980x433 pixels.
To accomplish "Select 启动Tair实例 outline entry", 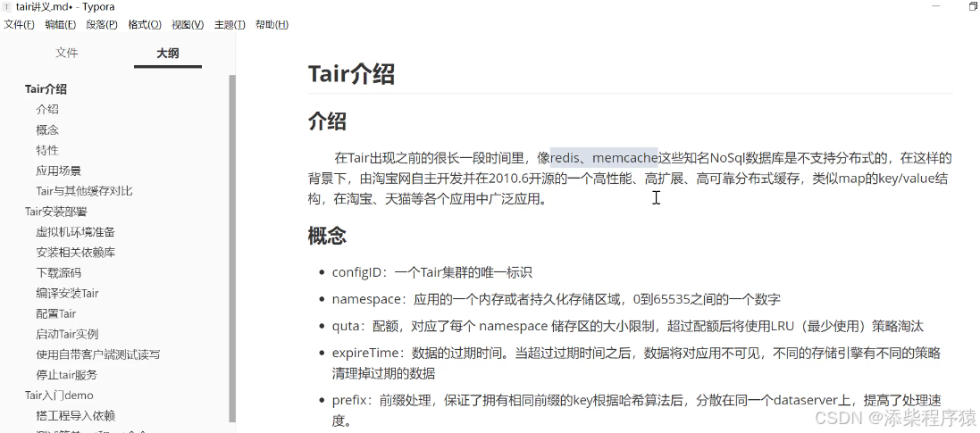I will pos(68,334).
